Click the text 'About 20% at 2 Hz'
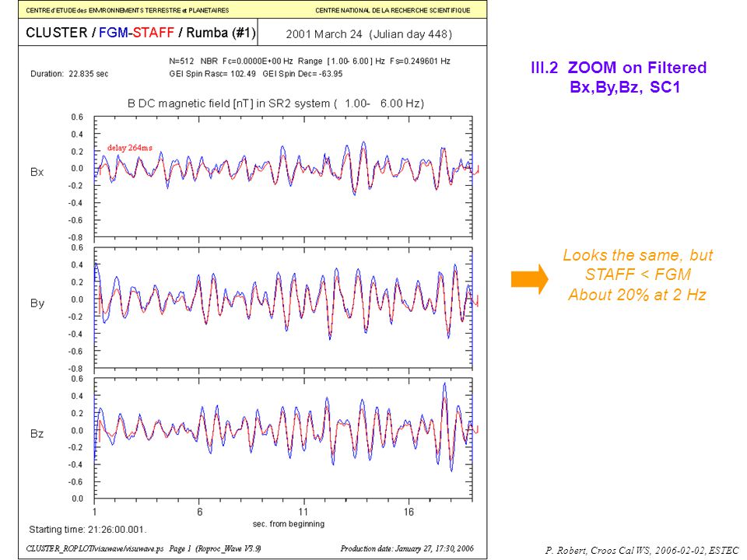Screen dimensions: 747x560 [x=637, y=295]
